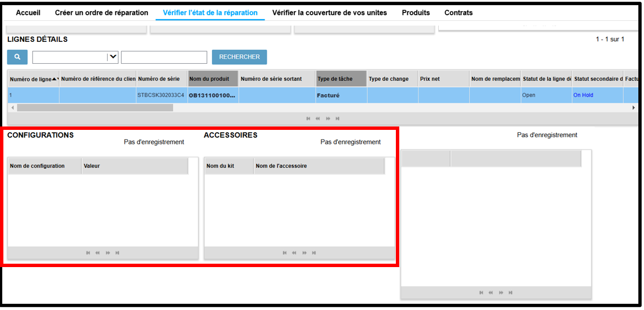Image resolution: width=644 pixels, height=310 pixels.
Task: Click Type de tâche column header
Action: tap(341, 79)
